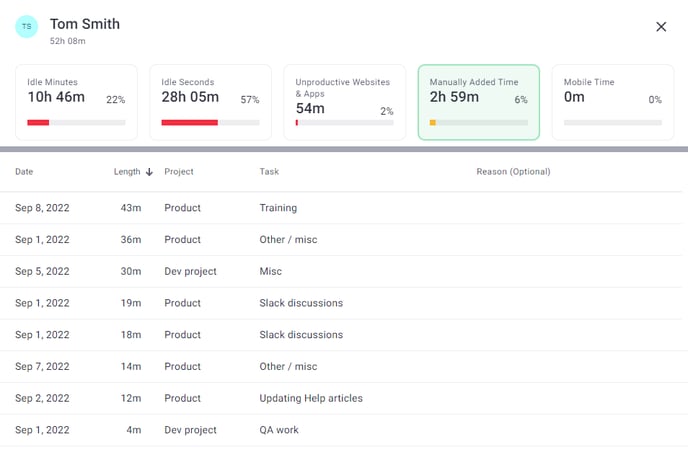Click the 57% percentage label
688x460 pixels.
coord(250,100)
